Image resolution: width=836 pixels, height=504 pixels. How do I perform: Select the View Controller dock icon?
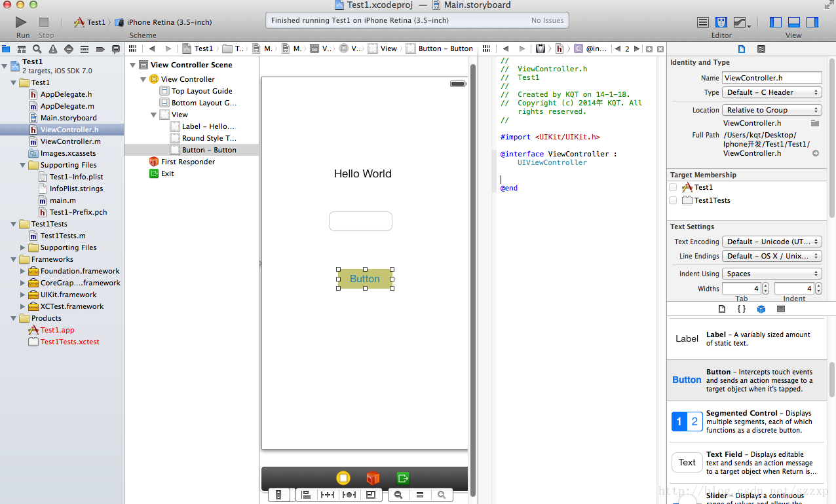coord(343,478)
